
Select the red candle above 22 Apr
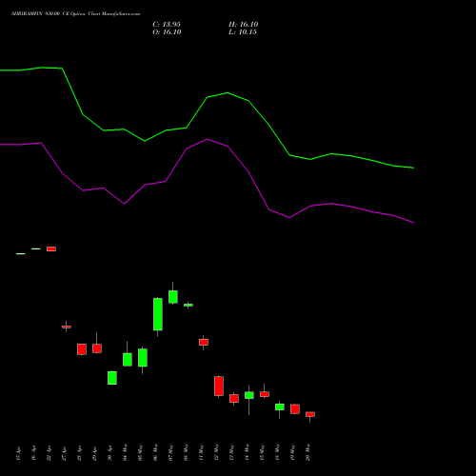pos(51,248)
